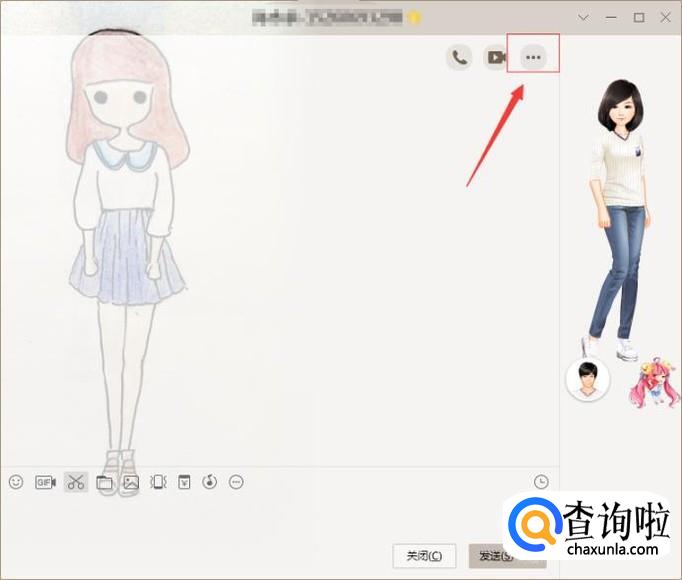
Task: Open the red packet yen icon
Action: pyautogui.click(x=184, y=482)
